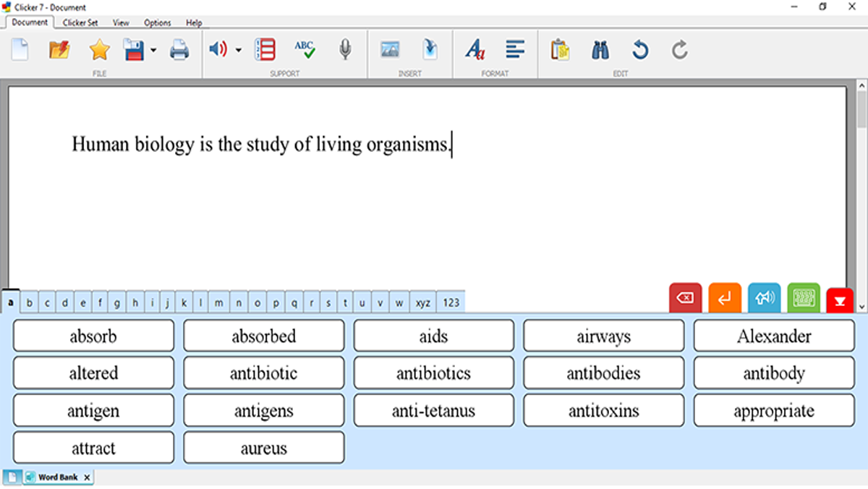The width and height of the screenshot is (868, 489).
Task: Click the microphone voice recording icon
Action: (x=345, y=50)
